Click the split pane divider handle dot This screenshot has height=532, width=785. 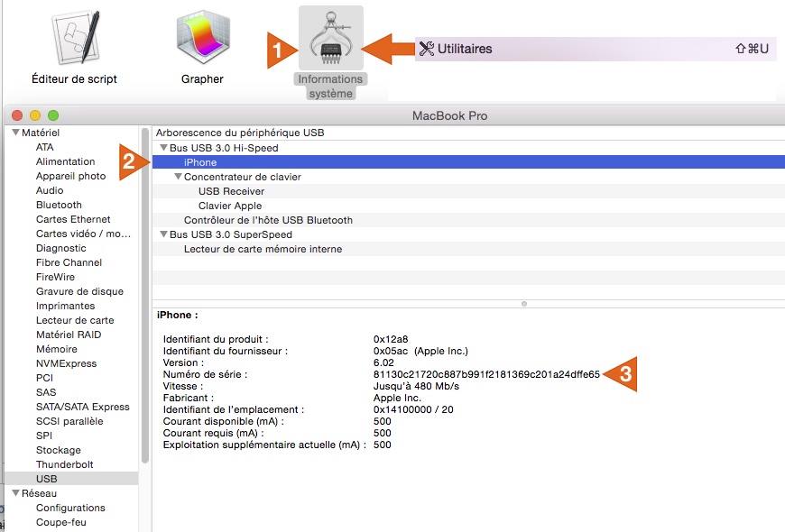524,304
